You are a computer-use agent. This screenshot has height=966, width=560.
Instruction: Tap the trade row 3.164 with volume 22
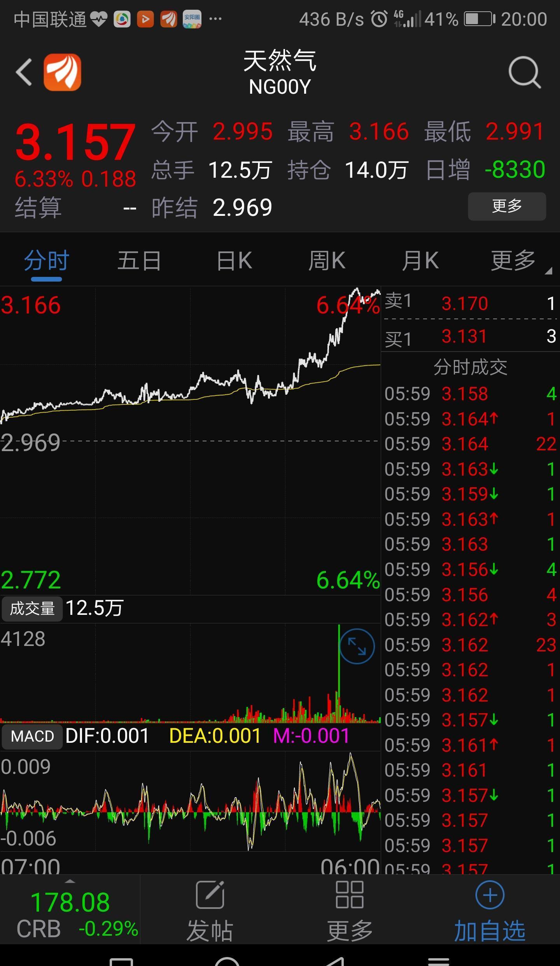471,444
